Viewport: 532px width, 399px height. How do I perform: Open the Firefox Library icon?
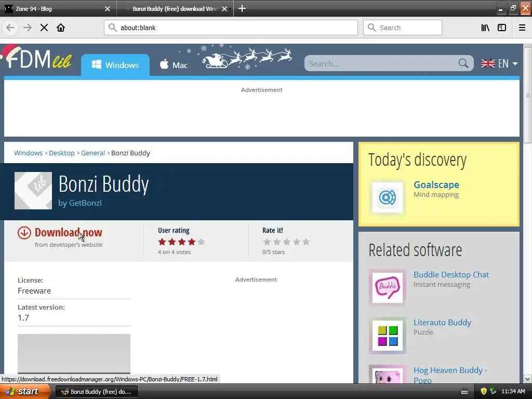485,28
